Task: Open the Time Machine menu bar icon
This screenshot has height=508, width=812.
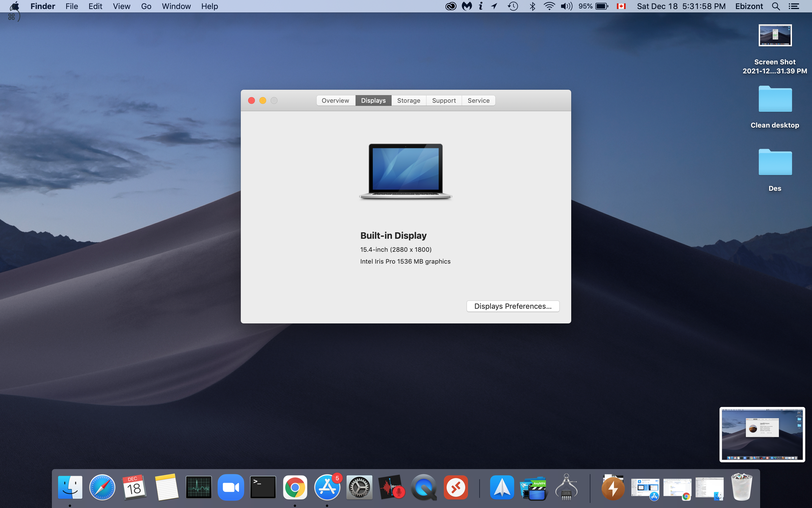Action: pyautogui.click(x=513, y=6)
